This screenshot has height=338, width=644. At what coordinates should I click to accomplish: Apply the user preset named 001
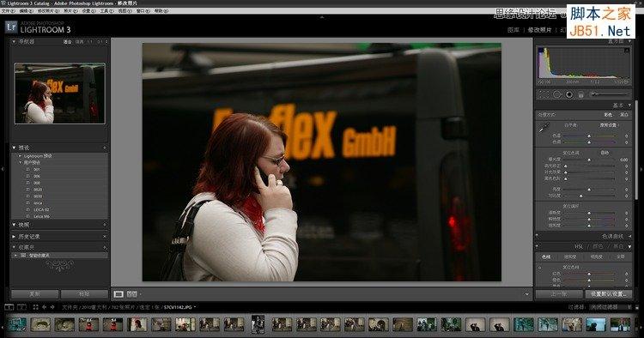(37, 169)
